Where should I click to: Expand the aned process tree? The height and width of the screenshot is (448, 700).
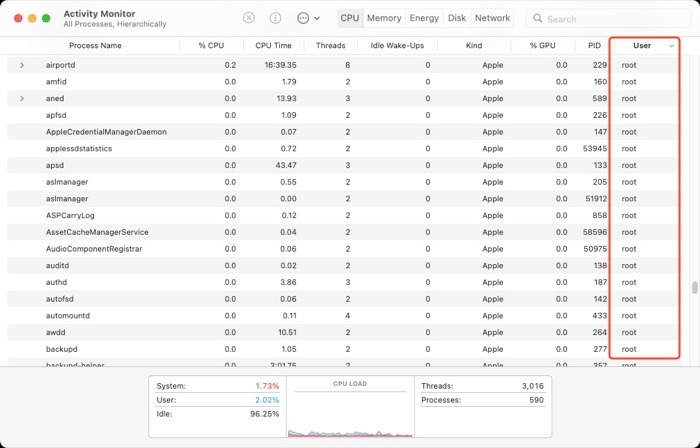(x=22, y=99)
